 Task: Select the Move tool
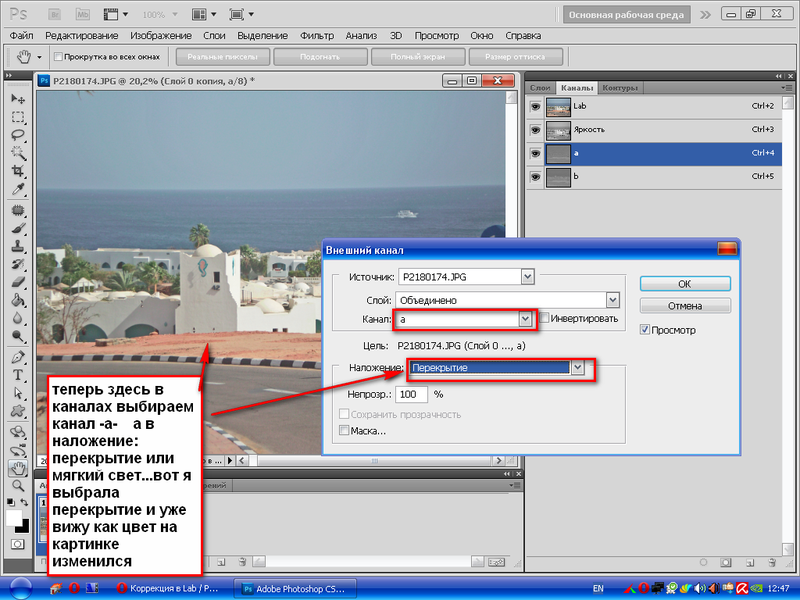tap(18, 98)
